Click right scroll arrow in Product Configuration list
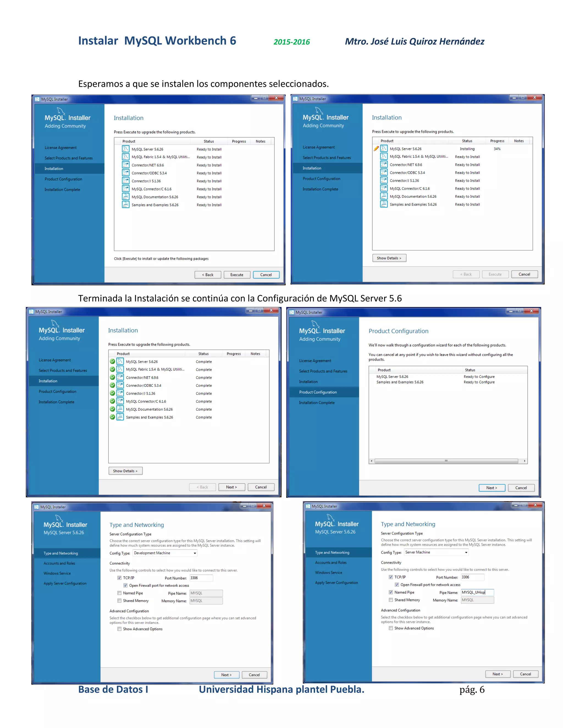The width and height of the screenshot is (563, 728). [x=525, y=461]
